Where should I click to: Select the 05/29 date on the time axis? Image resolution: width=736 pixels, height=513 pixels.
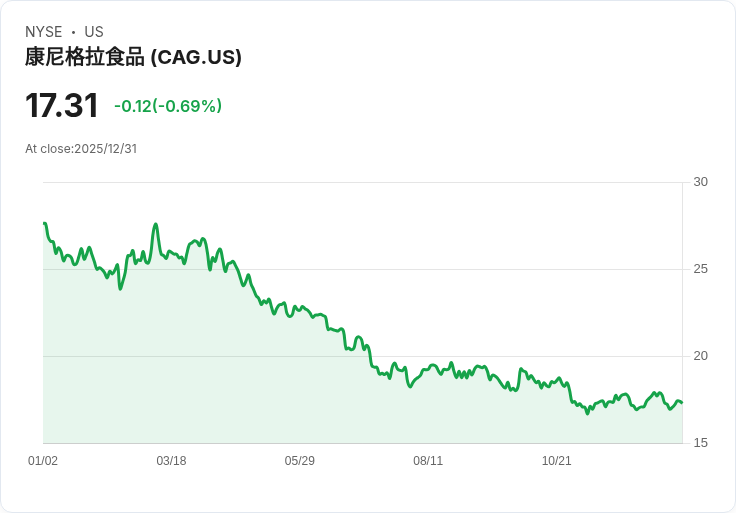pos(300,461)
